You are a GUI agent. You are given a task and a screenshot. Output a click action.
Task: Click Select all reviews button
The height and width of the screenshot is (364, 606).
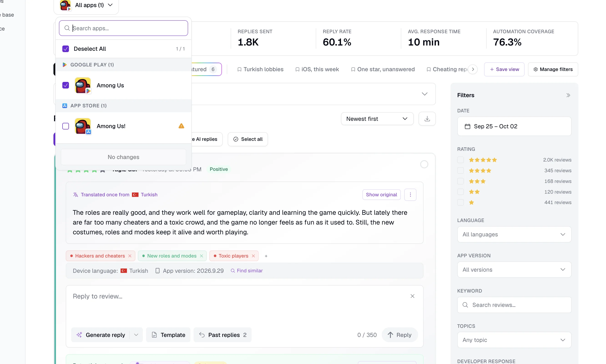click(x=247, y=139)
